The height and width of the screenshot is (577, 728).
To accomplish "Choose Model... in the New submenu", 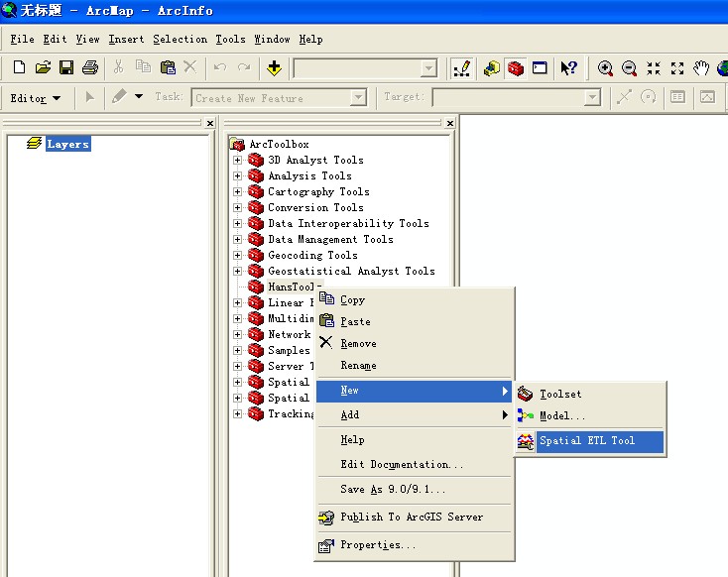I will (590, 416).
